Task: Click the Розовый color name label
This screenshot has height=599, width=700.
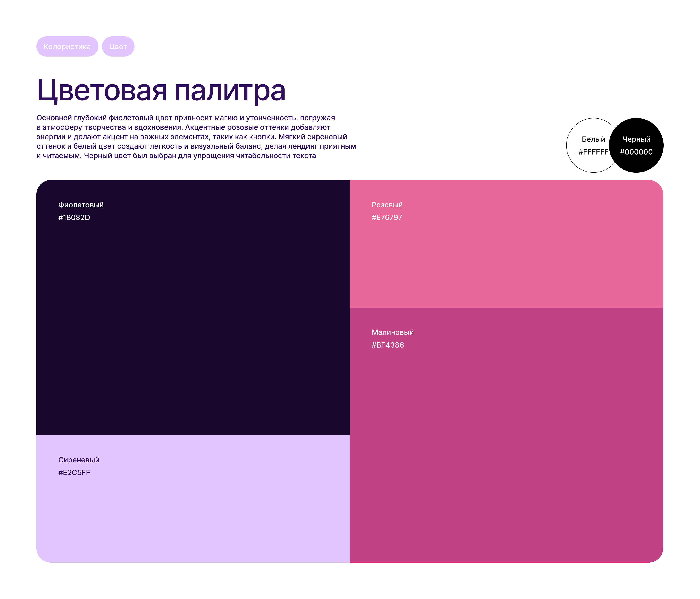Action: click(387, 205)
